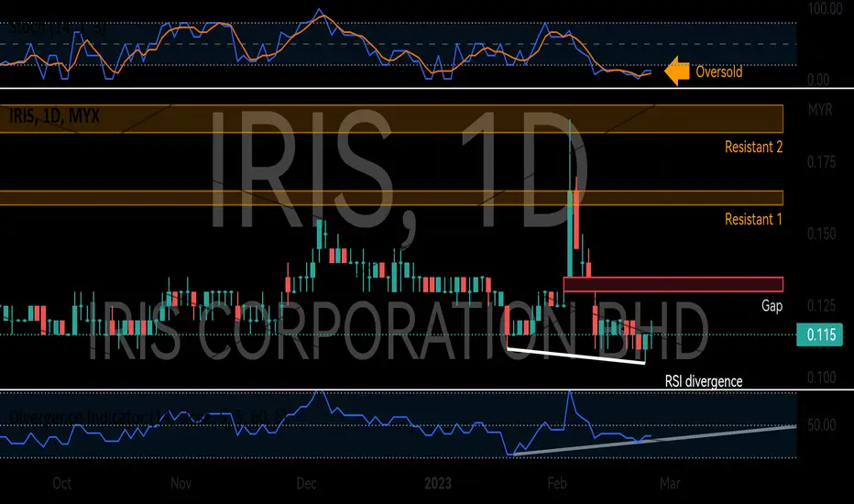The height and width of the screenshot is (504, 854).
Task: Click the 2023 label on time axis
Action: tap(438, 483)
